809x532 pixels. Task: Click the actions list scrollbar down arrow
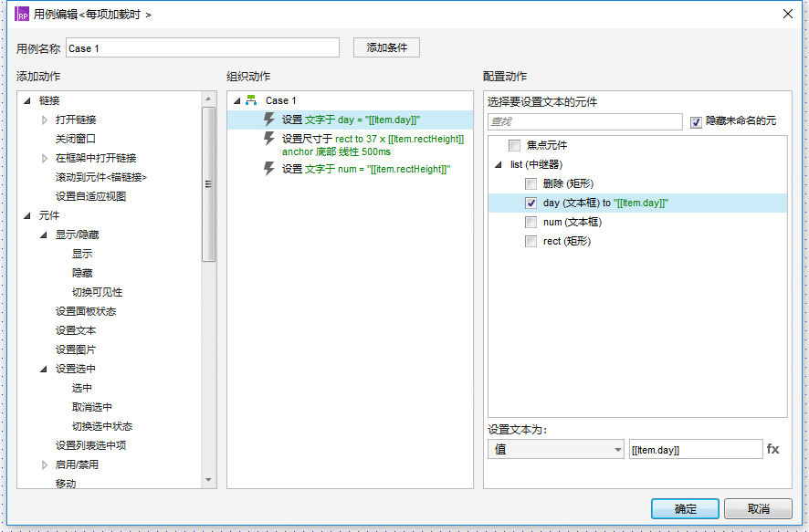(x=208, y=480)
